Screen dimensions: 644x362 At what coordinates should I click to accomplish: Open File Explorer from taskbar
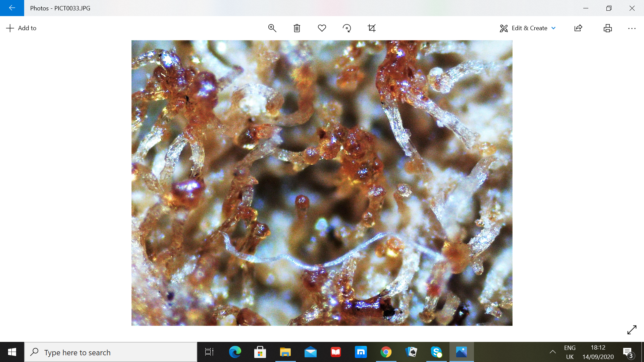285,352
